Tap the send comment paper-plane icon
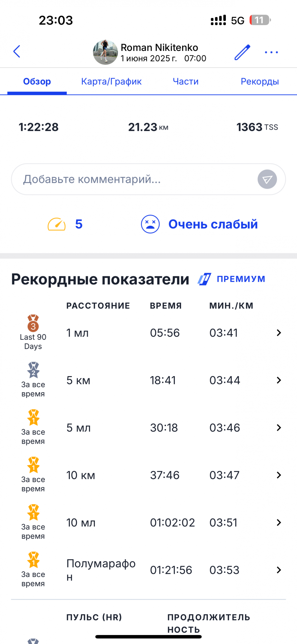The height and width of the screenshot is (644, 297). click(x=267, y=179)
